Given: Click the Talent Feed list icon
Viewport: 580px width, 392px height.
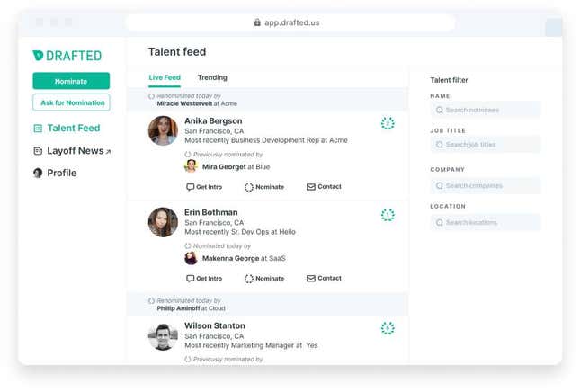Looking at the screenshot, I should (x=38, y=129).
